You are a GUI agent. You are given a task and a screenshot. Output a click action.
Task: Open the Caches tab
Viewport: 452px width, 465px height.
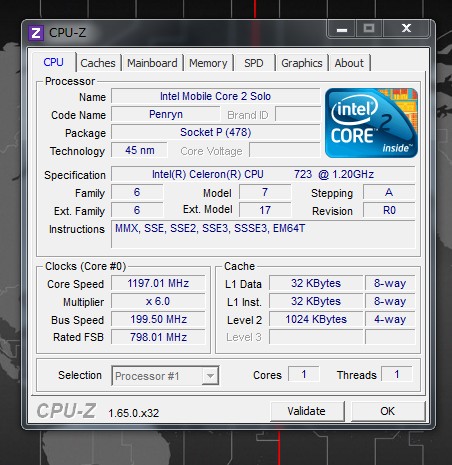click(x=98, y=63)
